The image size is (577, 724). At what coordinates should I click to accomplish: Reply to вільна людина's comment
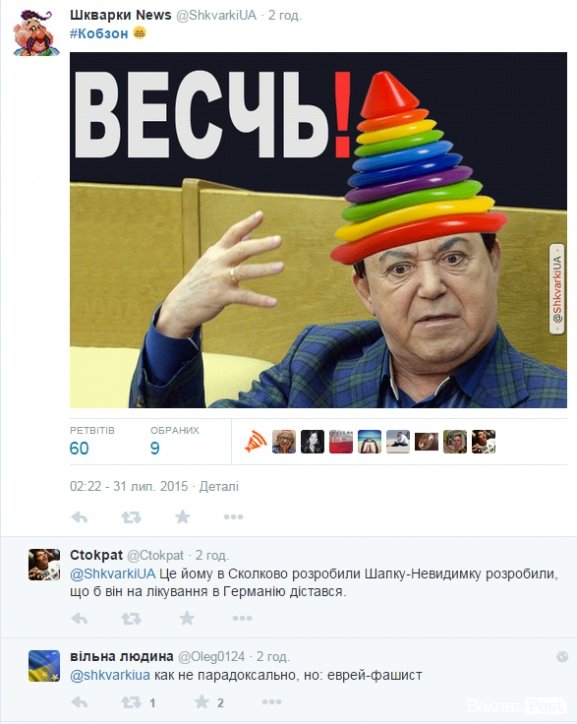pyautogui.click(x=79, y=703)
